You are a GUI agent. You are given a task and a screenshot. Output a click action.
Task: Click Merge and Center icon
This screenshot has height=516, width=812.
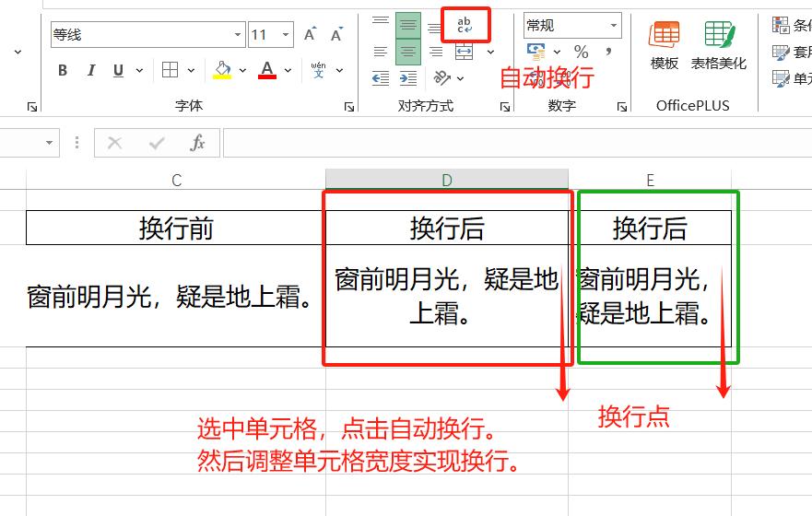click(464, 52)
